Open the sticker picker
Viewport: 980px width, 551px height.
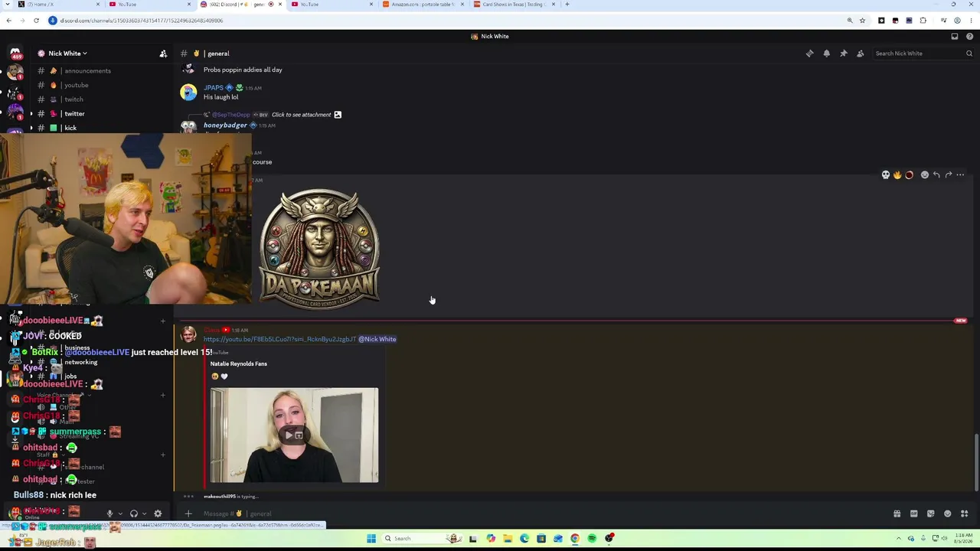click(930, 514)
